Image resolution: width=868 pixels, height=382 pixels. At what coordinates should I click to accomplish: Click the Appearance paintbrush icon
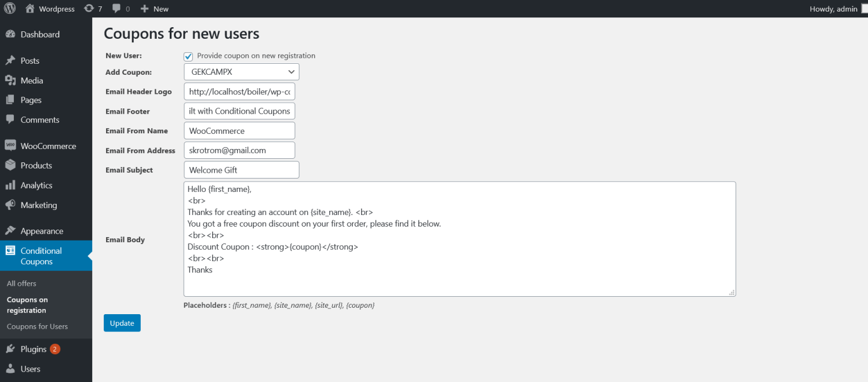coord(10,231)
